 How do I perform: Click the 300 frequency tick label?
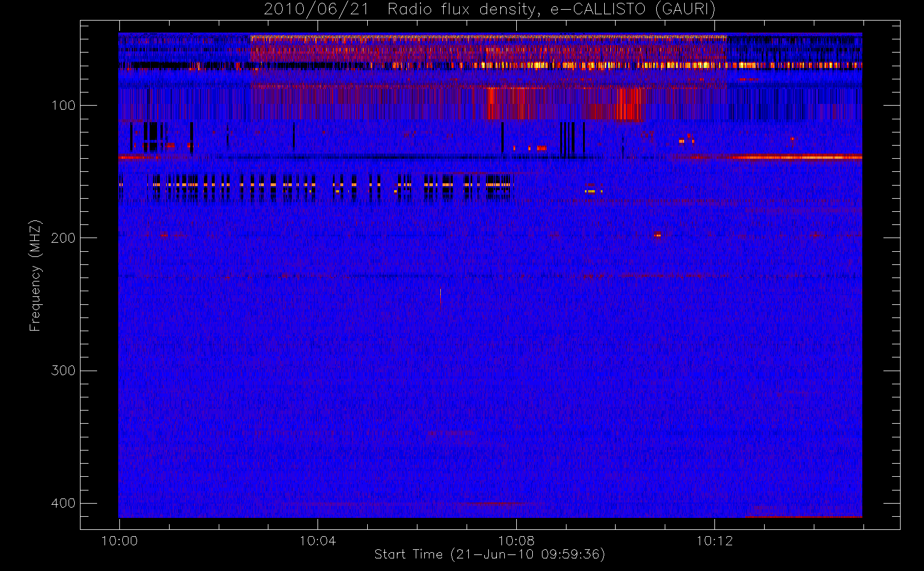[x=63, y=371]
